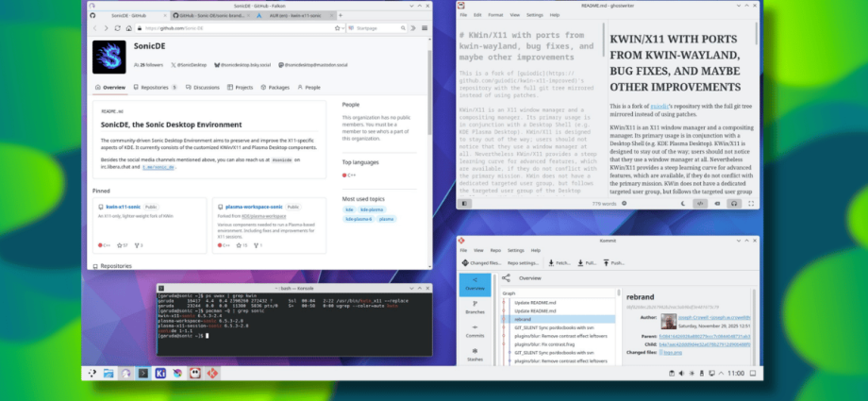Show more Falkon toolbar tools chevron
Screen dimensions: 868x401
click(x=413, y=28)
